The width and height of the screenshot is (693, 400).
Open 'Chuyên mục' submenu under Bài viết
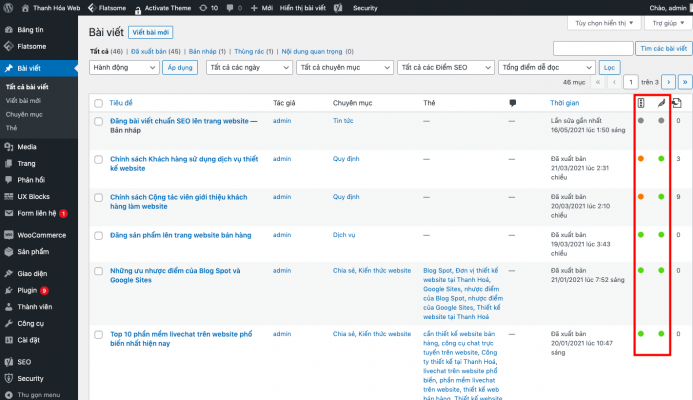coord(24,115)
